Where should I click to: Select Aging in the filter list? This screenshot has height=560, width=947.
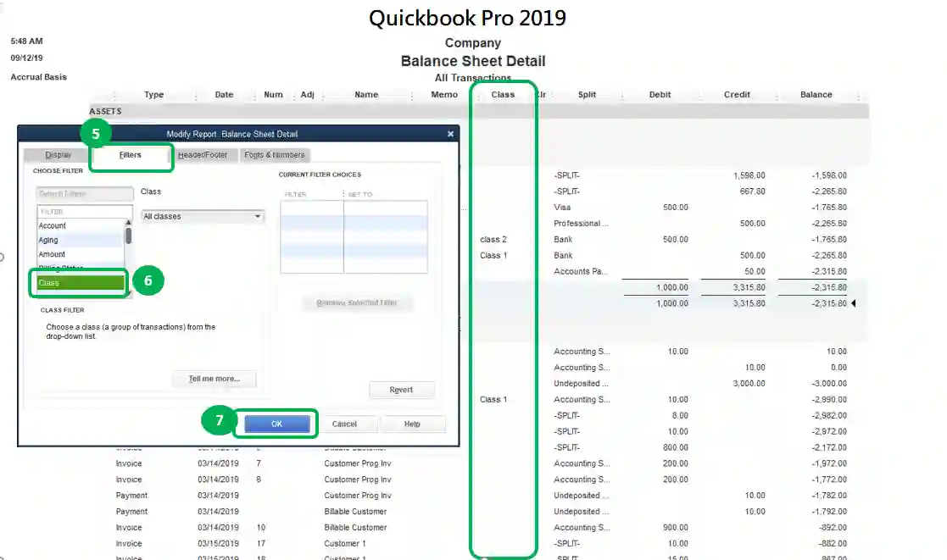[x=81, y=240]
